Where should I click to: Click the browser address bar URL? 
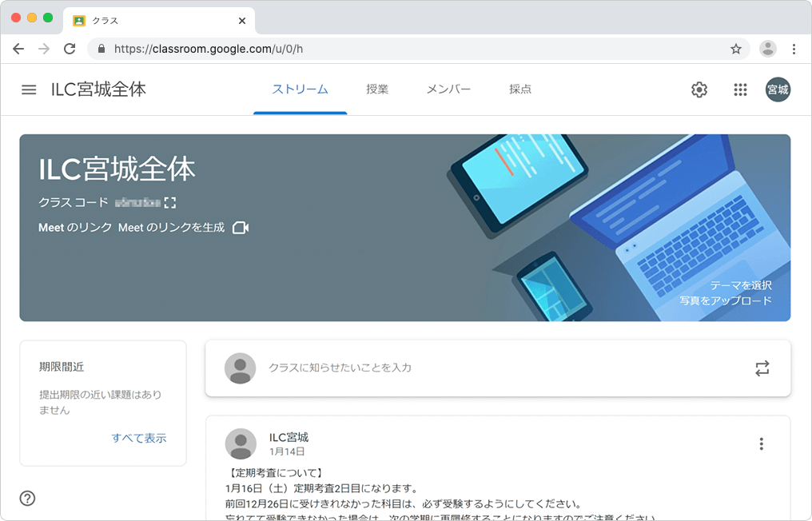[208, 49]
